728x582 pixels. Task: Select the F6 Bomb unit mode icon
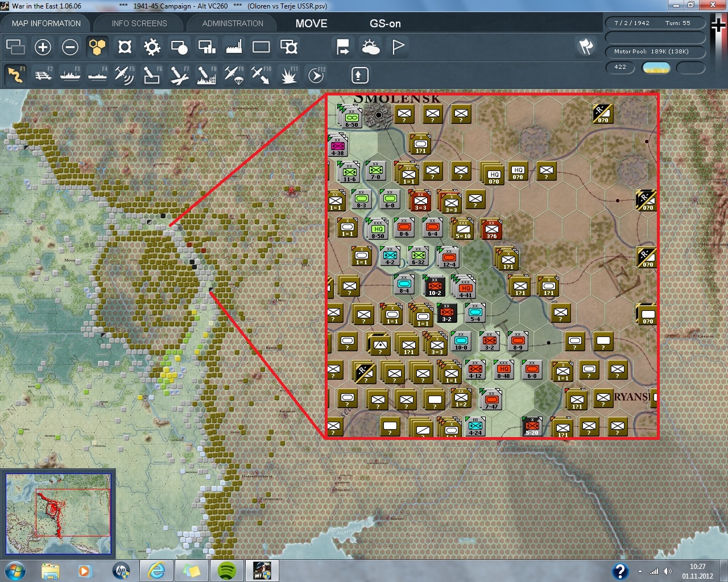152,75
